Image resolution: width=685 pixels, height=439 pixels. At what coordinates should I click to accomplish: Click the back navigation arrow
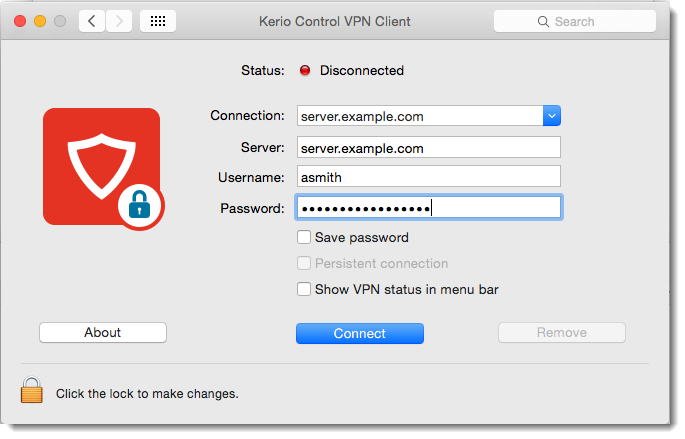(92, 21)
